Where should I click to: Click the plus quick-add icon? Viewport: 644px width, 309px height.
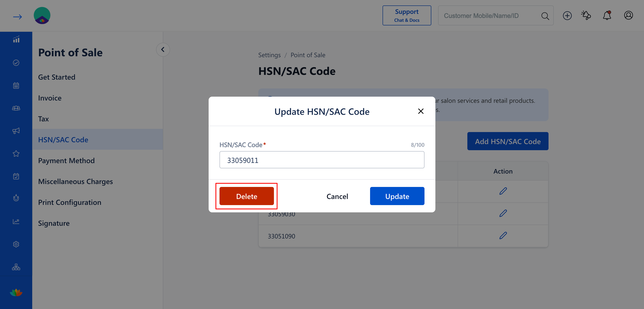tap(567, 15)
